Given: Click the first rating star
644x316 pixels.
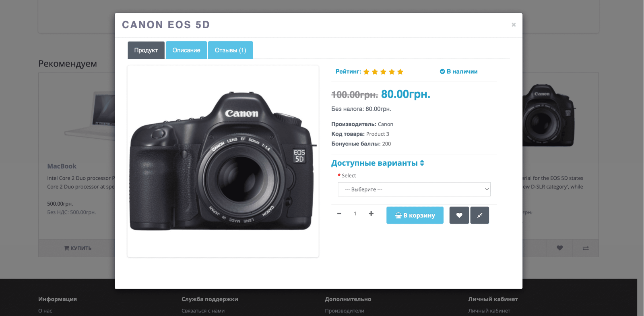Looking at the screenshot, I should point(366,72).
